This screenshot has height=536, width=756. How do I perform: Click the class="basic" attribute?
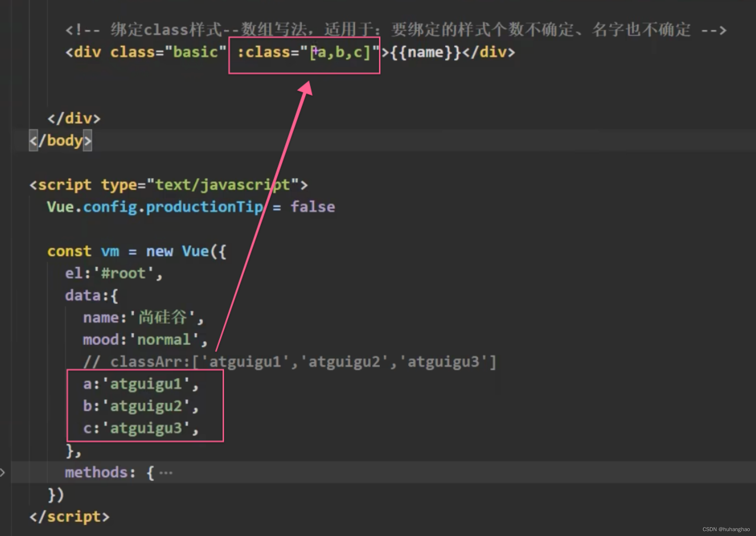[168, 52]
